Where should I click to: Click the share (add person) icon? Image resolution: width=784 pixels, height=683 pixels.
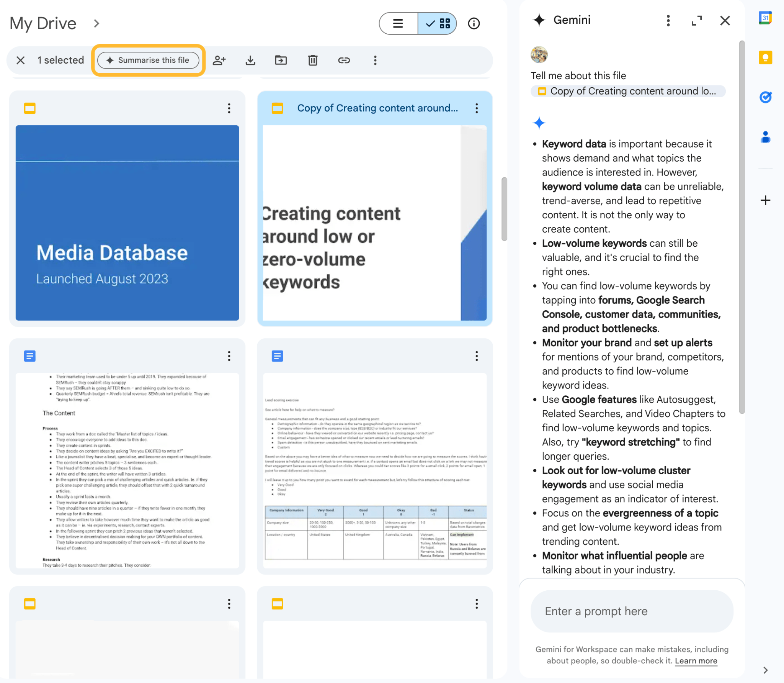pyautogui.click(x=219, y=60)
